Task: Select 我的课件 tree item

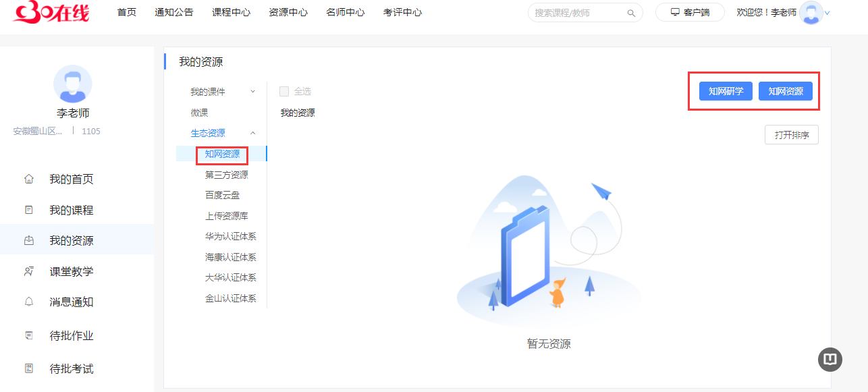Action: point(208,92)
